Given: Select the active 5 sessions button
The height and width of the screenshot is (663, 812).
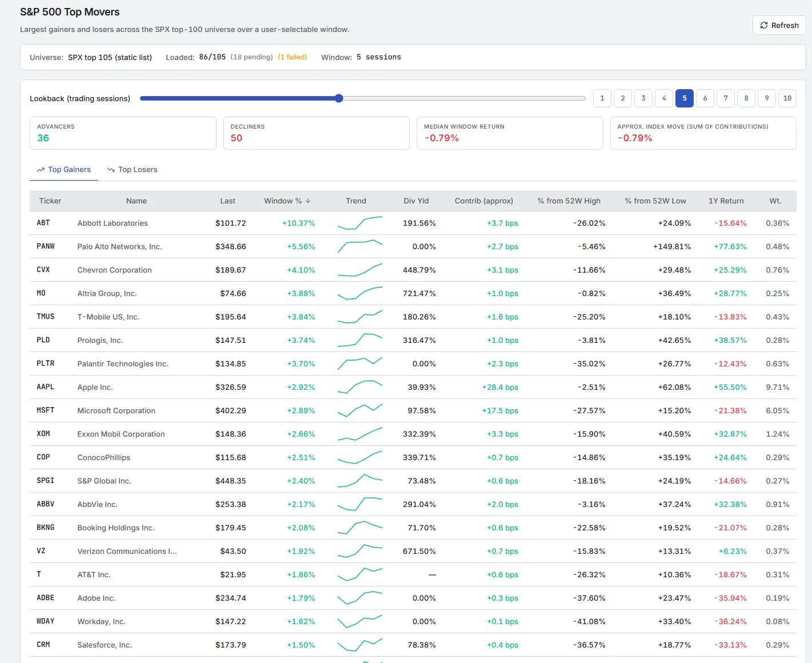Looking at the screenshot, I should [685, 98].
